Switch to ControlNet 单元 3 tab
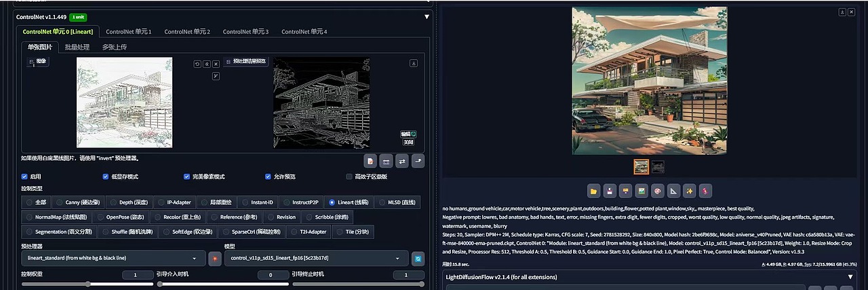 click(x=245, y=31)
